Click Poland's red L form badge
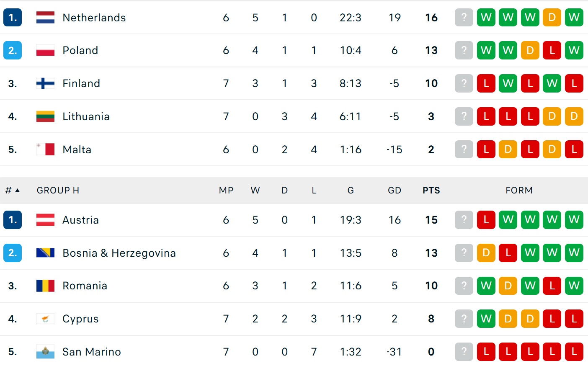Screen dimensions: 588x366 pos(552,50)
